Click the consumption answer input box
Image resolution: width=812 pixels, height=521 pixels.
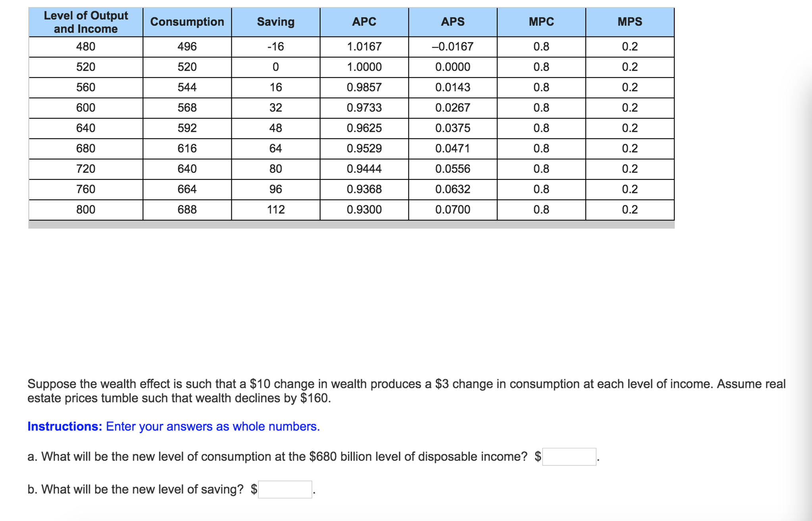coord(569,457)
